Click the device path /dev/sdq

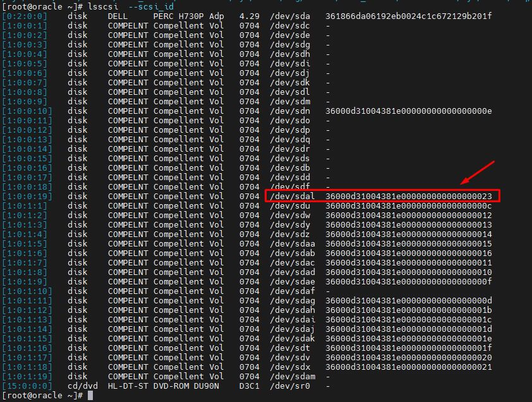(x=290, y=140)
